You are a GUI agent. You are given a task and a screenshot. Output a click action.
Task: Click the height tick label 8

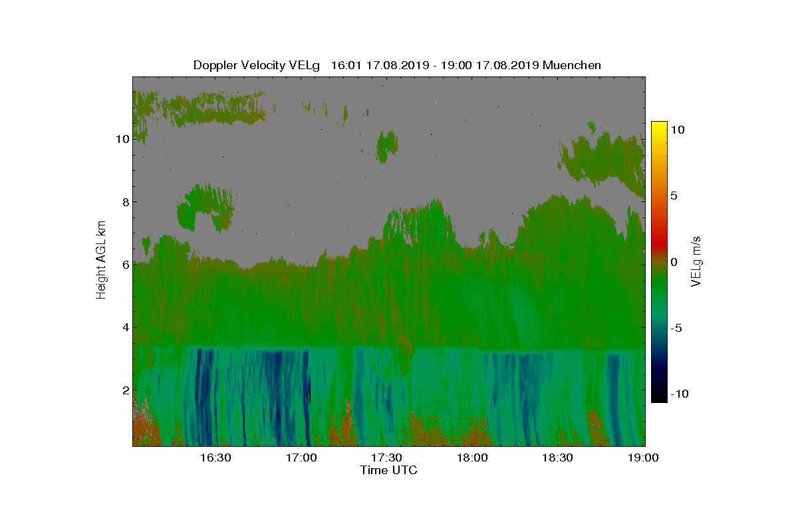pos(124,202)
